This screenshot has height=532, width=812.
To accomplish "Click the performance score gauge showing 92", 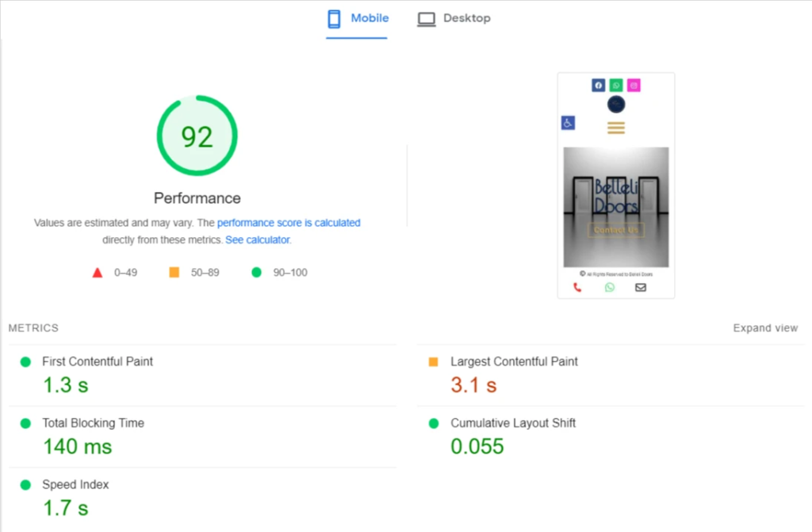I will [x=197, y=136].
